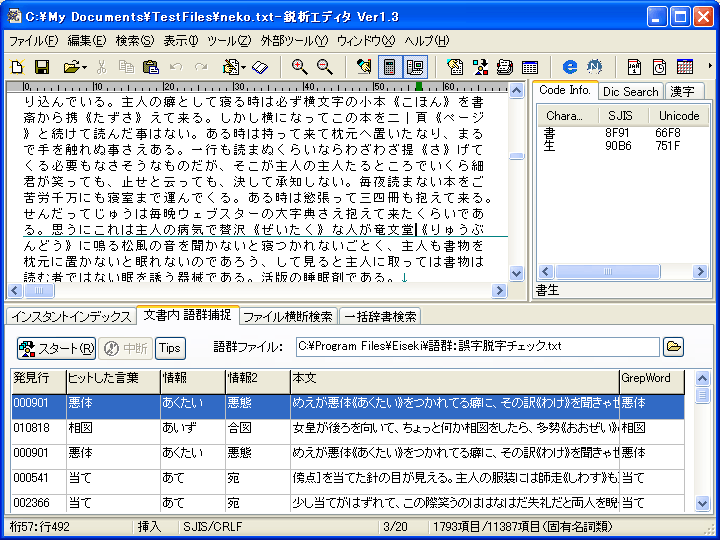Viewport: 720px width, 540px height.
Task: Zoom out with the minus magnifier
Action: (x=325, y=67)
